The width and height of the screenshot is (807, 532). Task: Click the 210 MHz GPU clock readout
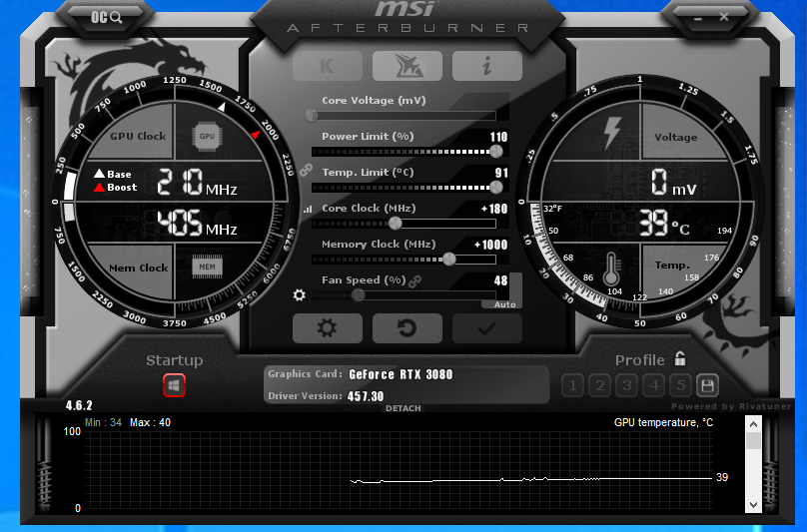(x=197, y=182)
